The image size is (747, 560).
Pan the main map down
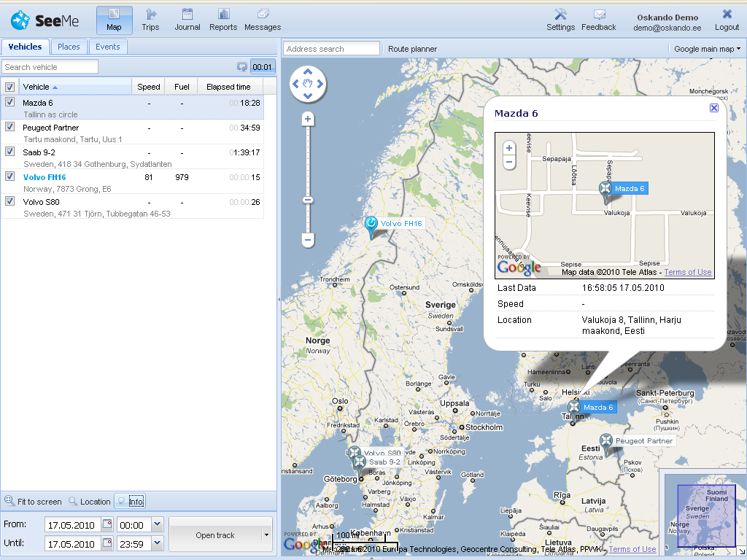pyautogui.click(x=308, y=96)
